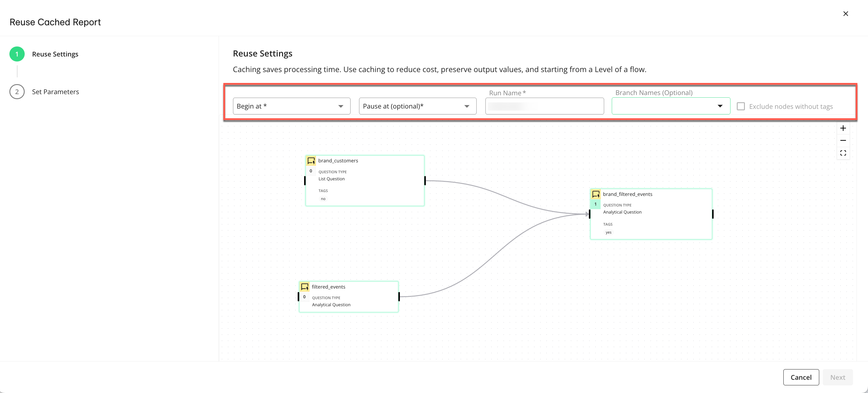The height and width of the screenshot is (393, 868).
Task: Enable Exclude nodes without tags checkbox
Action: point(741,106)
